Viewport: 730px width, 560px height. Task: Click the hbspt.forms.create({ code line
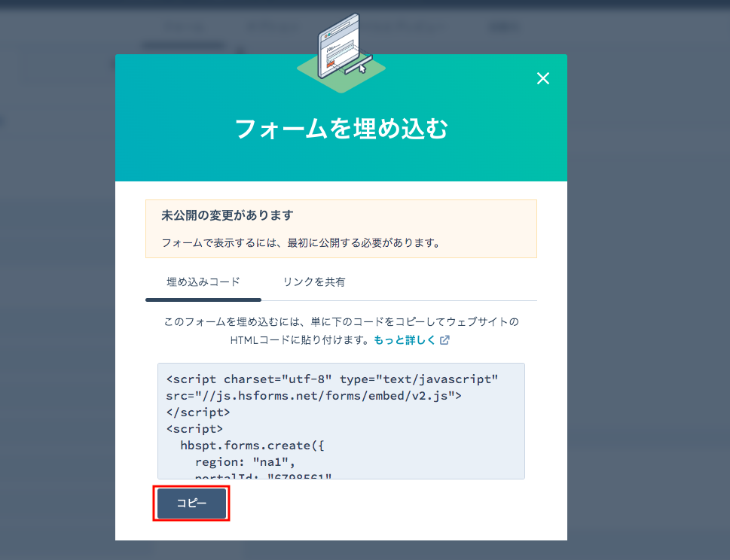[x=252, y=445]
